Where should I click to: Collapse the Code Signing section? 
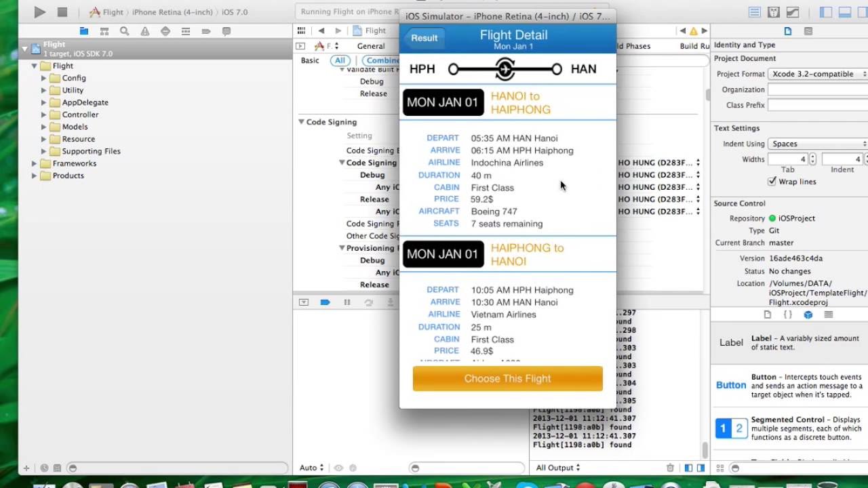301,122
